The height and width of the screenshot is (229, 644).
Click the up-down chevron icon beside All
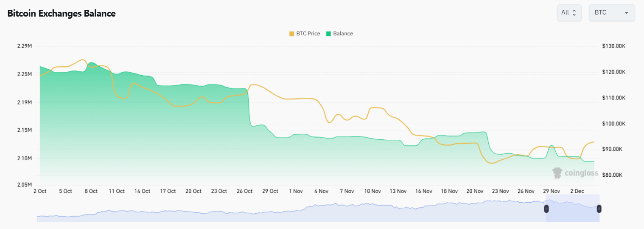[x=574, y=13]
